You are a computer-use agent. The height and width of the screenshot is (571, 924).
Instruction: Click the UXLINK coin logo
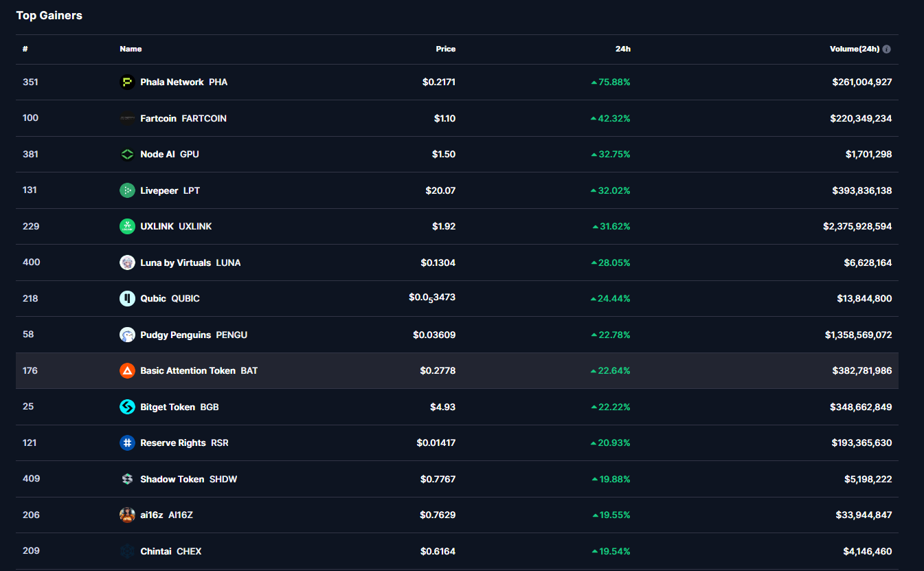pyautogui.click(x=127, y=227)
